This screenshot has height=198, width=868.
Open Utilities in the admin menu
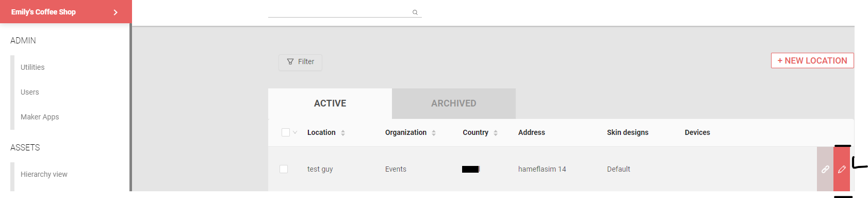(x=32, y=67)
